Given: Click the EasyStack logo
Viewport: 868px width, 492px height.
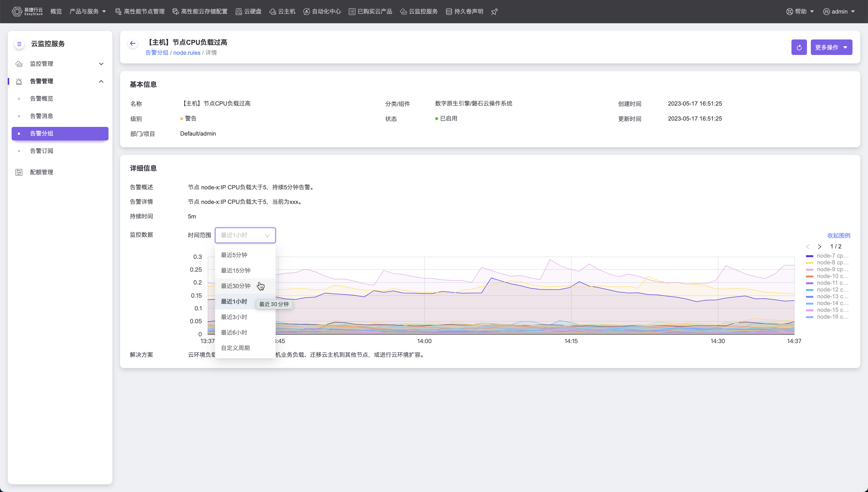Looking at the screenshot, I should [x=27, y=11].
